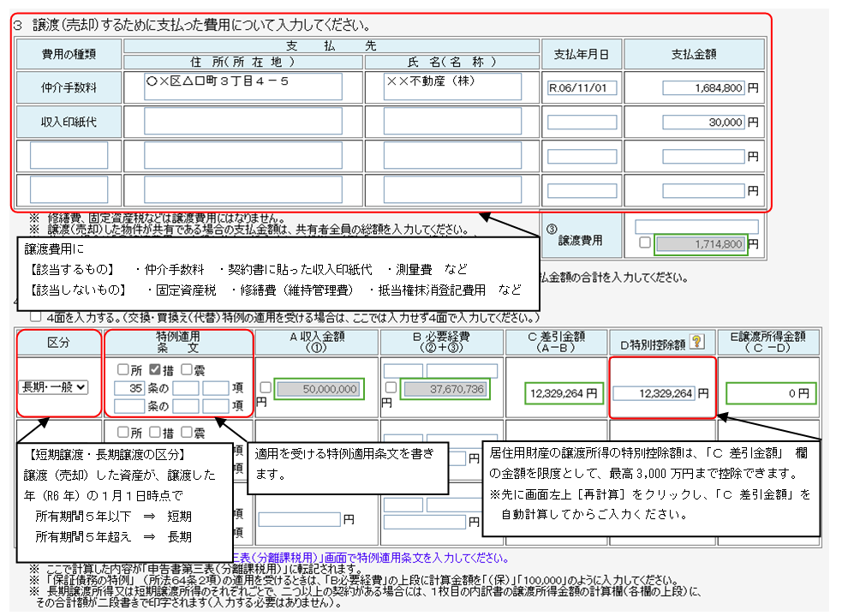Click the payee name field in the 収入印紙代 row
The height and width of the screenshot is (616, 842).
coord(452,121)
